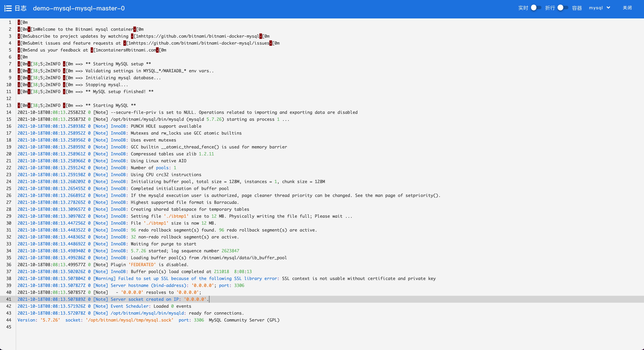Viewport: 644px width, 350px height.
Task: Click '--secure-file-priv is set to NULL' line
Action: [188, 112]
